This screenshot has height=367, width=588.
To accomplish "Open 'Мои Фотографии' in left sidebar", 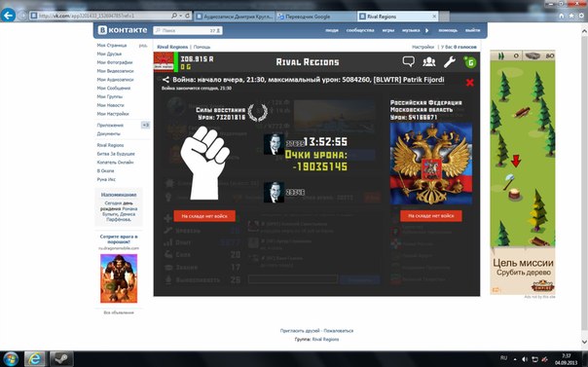I will tap(114, 62).
